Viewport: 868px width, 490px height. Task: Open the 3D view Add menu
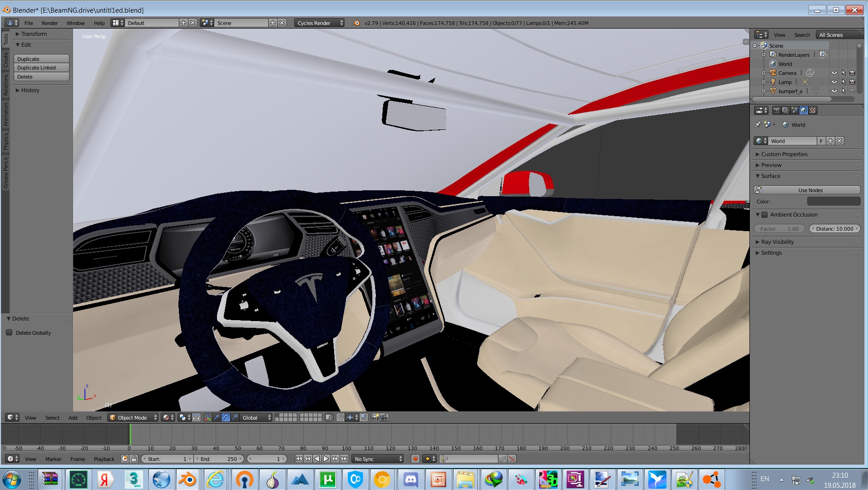(x=73, y=417)
